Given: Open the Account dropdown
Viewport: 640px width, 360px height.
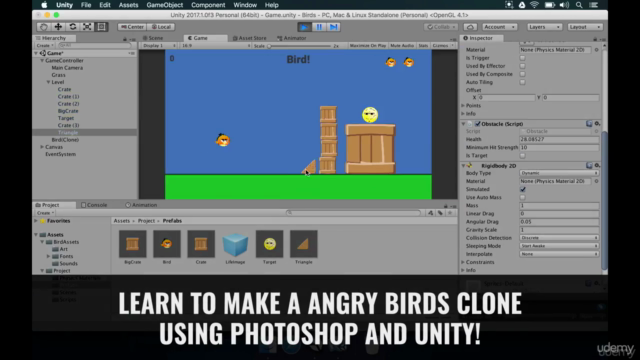Looking at the screenshot, I should pyautogui.click(x=499, y=27).
